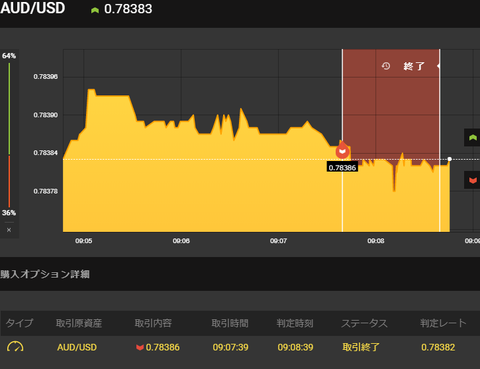Click the 取引原資産 column header
The width and height of the screenshot is (480, 369).
79,323
